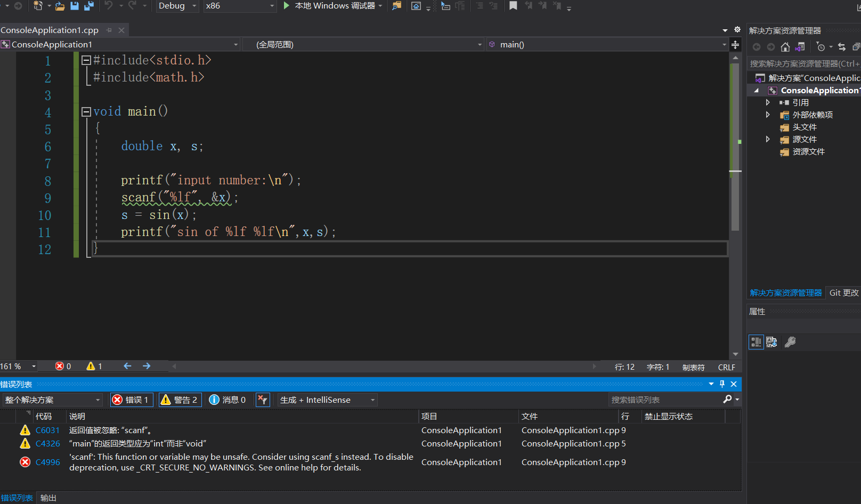861x504 pixels.
Task: Select the 头文件 folder
Action: pyautogui.click(x=805, y=127)
